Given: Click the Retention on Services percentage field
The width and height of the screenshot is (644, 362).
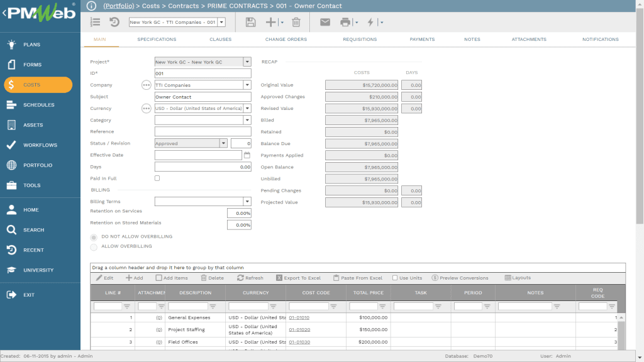Looking at the screenshot, I should (239, 214).
